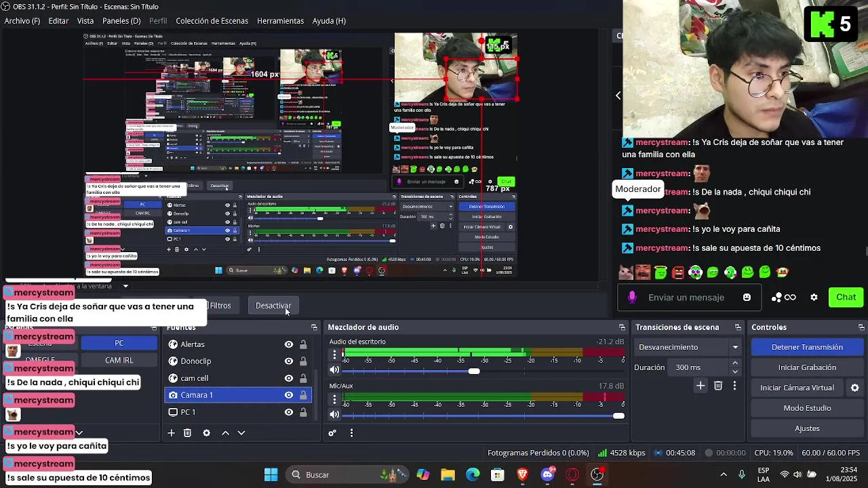Hide the PC 1 source
The image size is (868, 488).
coord(289,412)
